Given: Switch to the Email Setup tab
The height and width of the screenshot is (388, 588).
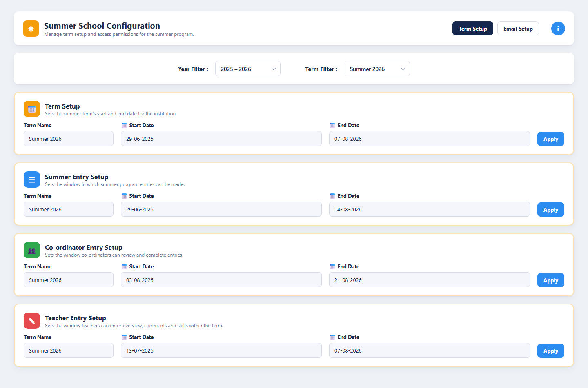Looking at the screenshot, I should click(518, 29).
